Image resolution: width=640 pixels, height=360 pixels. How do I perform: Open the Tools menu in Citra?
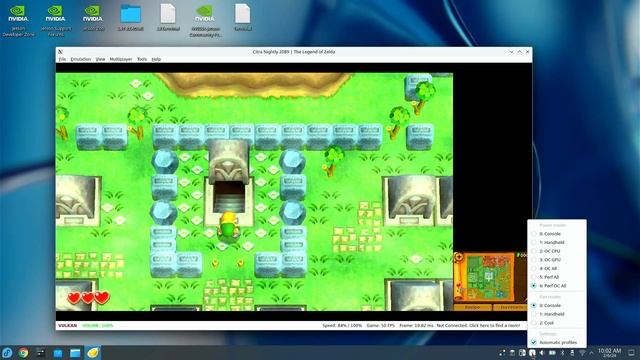(x=142, y=59)
